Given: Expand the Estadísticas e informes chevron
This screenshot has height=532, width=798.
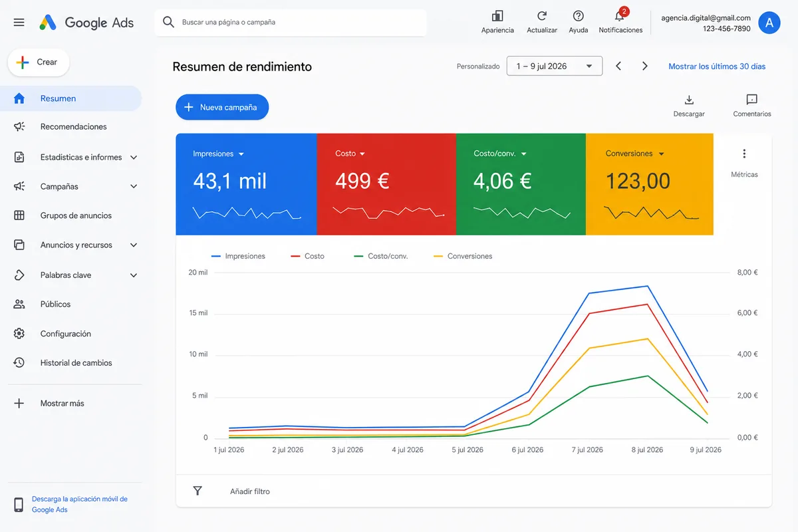Looking at the screenshot, I should click(x=134, y=158).
